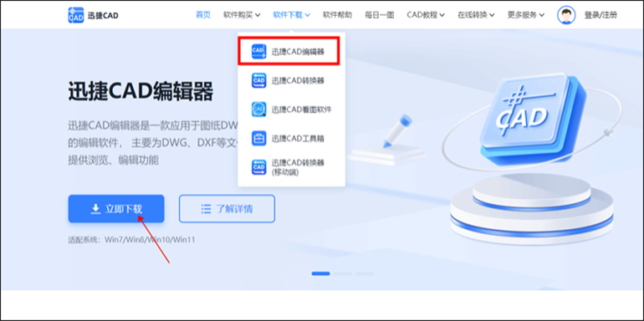This screenshot has width=644, height=321.
Task: Click the 迅捷CAD编辑器 headline text
Action: [x=141, y=91]
